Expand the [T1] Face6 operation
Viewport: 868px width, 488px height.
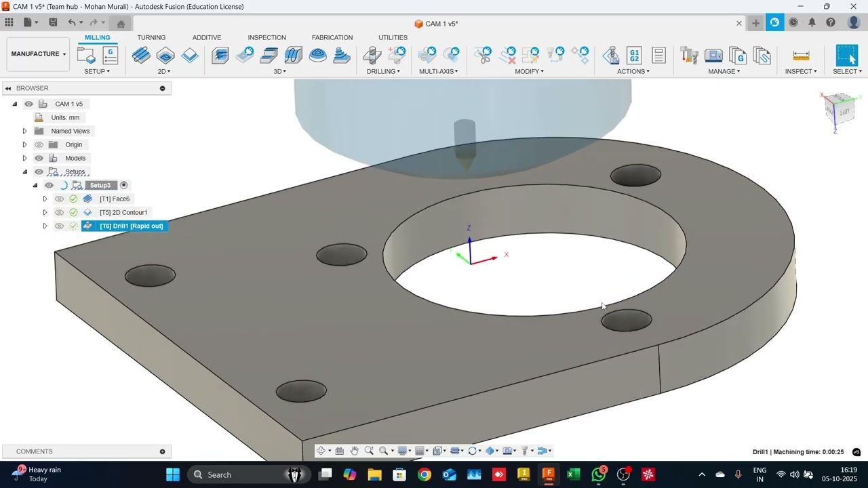click(x=45, y=199)
